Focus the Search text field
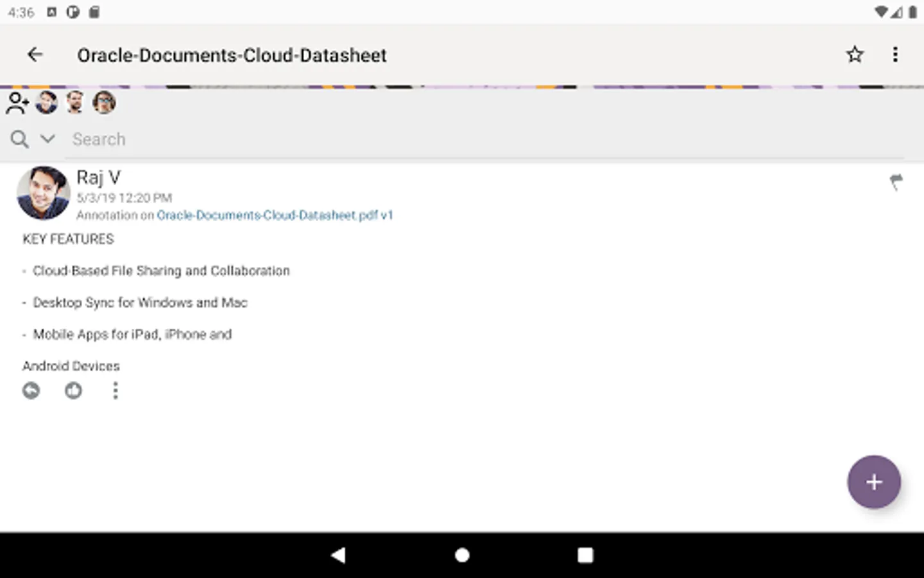The height and width of the screenshot is (578, 924). (x=449, y=139)
